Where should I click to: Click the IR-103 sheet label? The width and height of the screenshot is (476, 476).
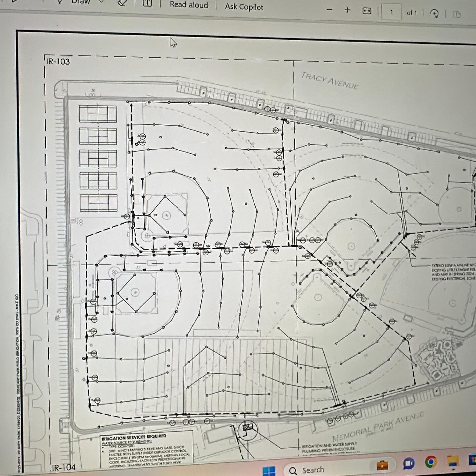tap(58, 61)
